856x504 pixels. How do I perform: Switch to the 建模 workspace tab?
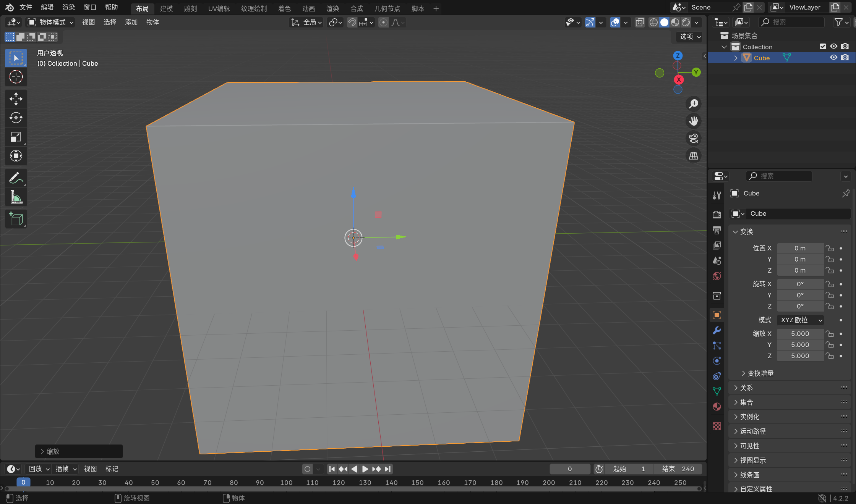pos(166,8)
